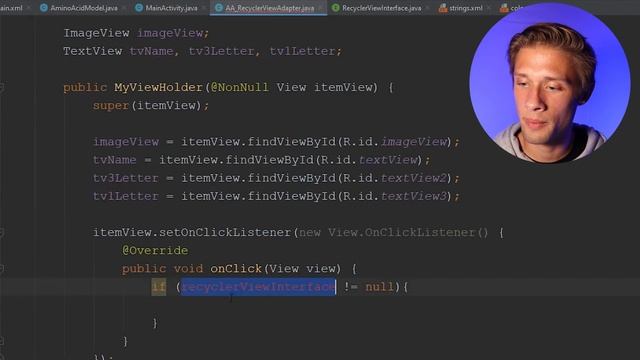Screen dimensions: 640x360
Task: Close the strings.xml tab
Action: tap(489, 8)
